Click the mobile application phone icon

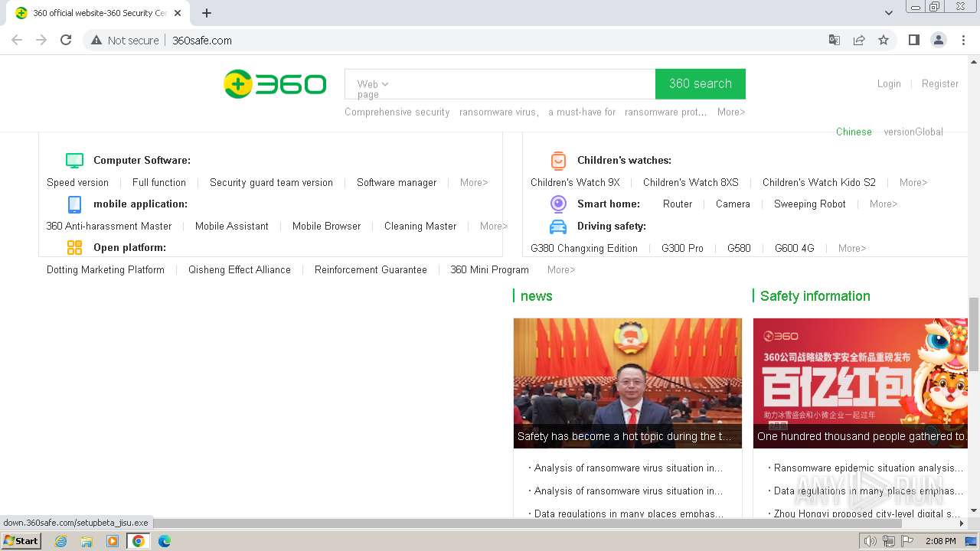(x=74, y=204)
